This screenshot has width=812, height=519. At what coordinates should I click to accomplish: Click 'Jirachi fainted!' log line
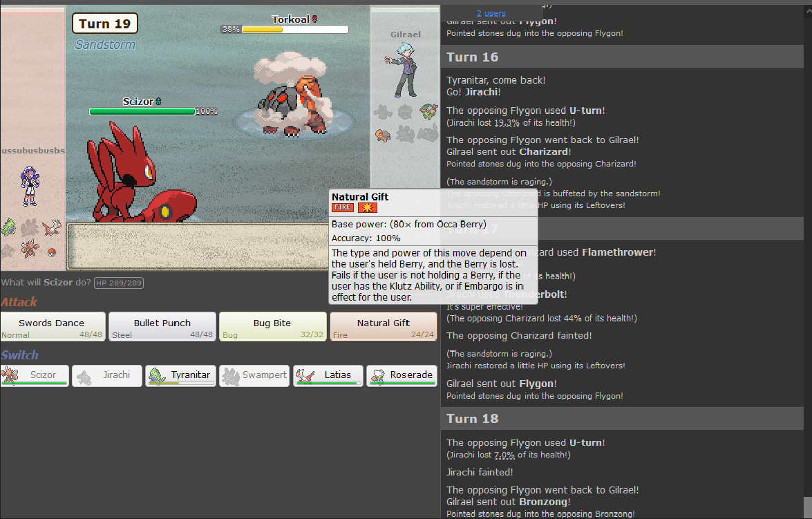(x=480, y=473)
